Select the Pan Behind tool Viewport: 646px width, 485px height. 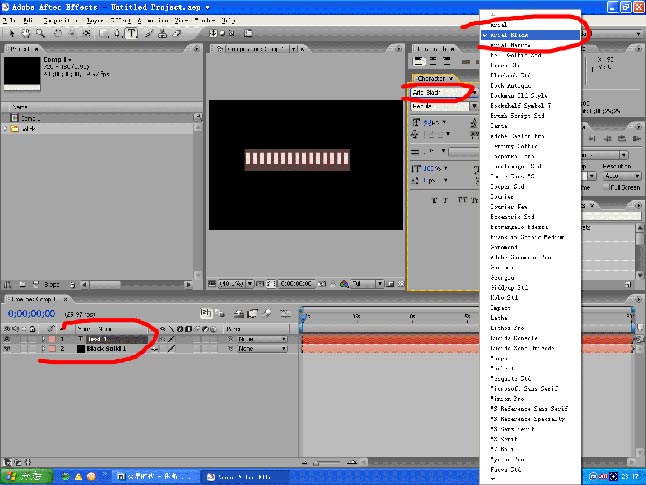[87, 33]
